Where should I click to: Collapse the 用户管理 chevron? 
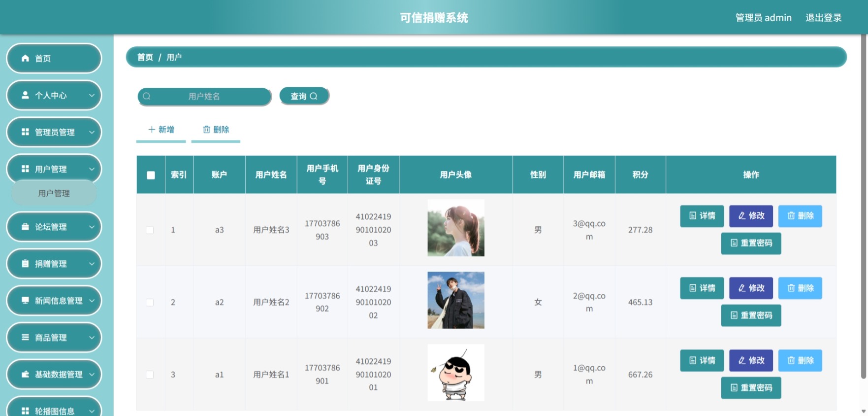coord(92,169)
